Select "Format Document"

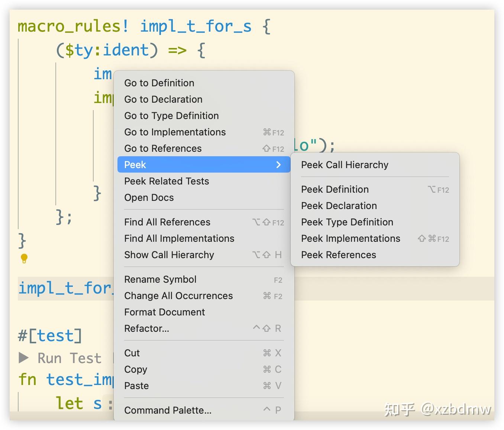coord(165,312)
